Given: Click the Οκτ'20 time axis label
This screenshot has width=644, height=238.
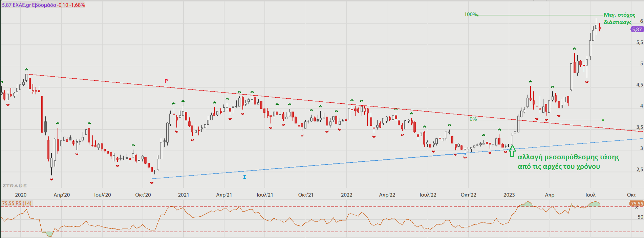Looking at the screenshot, I should point(143,195).
